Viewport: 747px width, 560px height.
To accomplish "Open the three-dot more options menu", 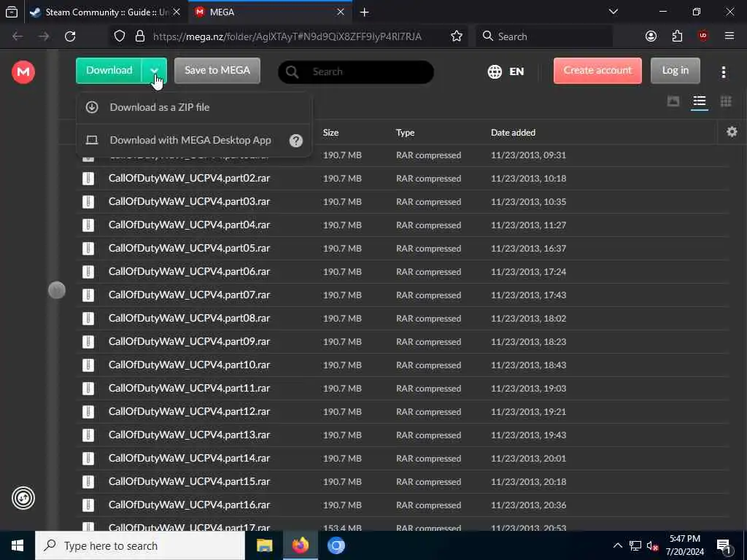I will 723,72.
